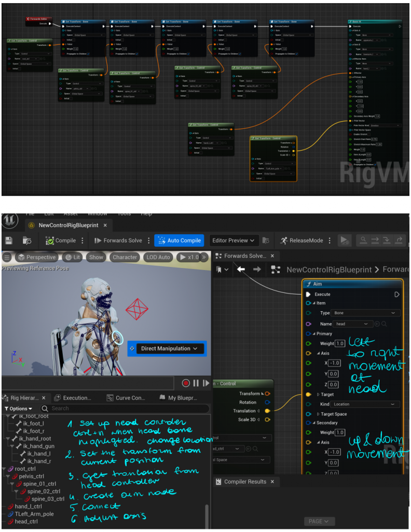
Task: Open the Perspective view mode menu
Action: [37, 257]
